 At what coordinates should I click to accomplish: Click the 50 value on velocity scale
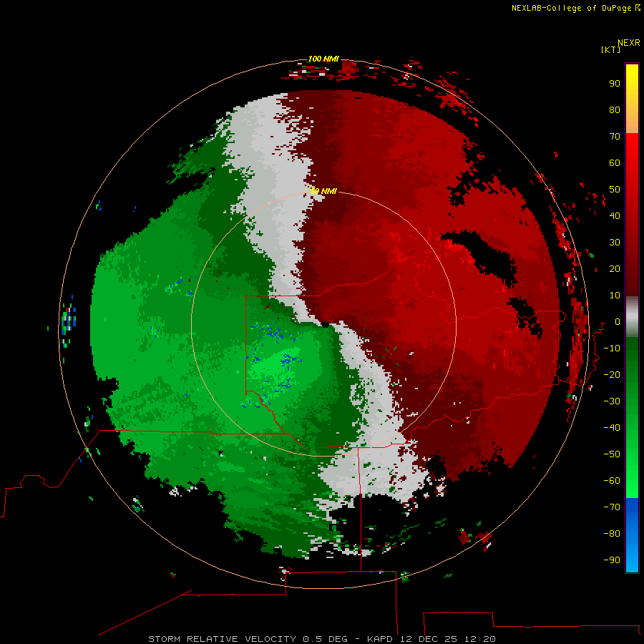pyautogui.click(x=615, y=190)
